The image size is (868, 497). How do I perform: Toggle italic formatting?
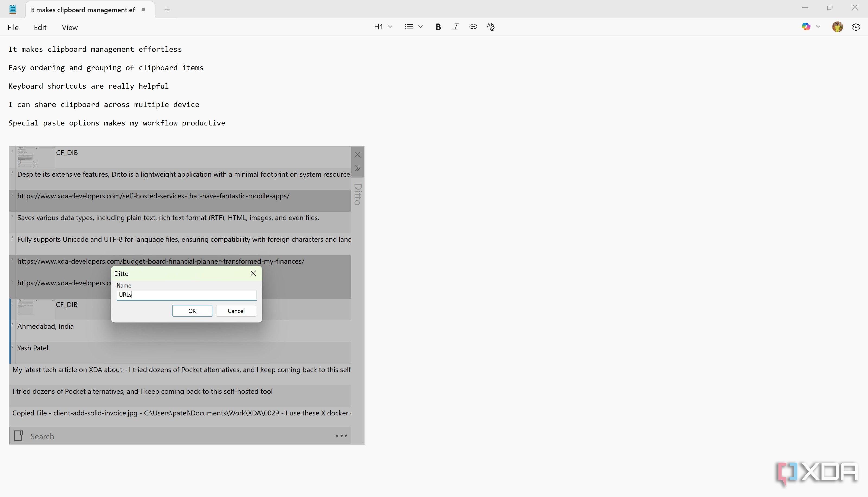(456, 27)
